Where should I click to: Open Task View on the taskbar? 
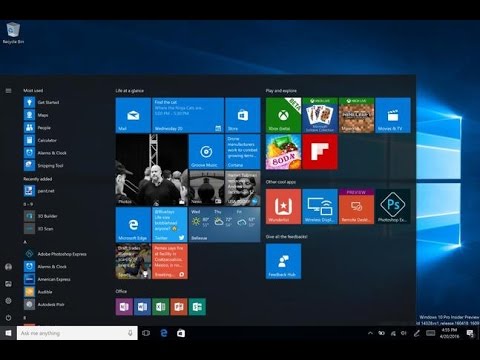point(146,333)
